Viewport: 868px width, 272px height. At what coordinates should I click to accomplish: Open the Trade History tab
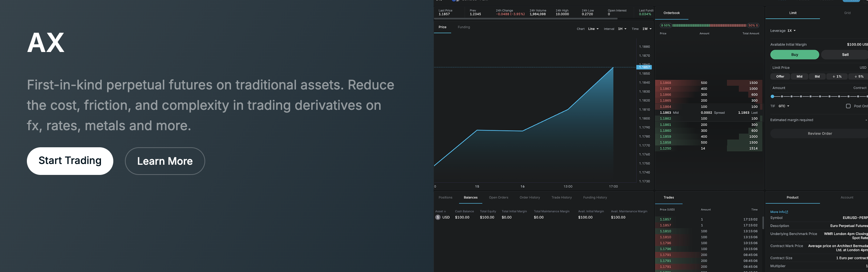click(x=561, y=197)
